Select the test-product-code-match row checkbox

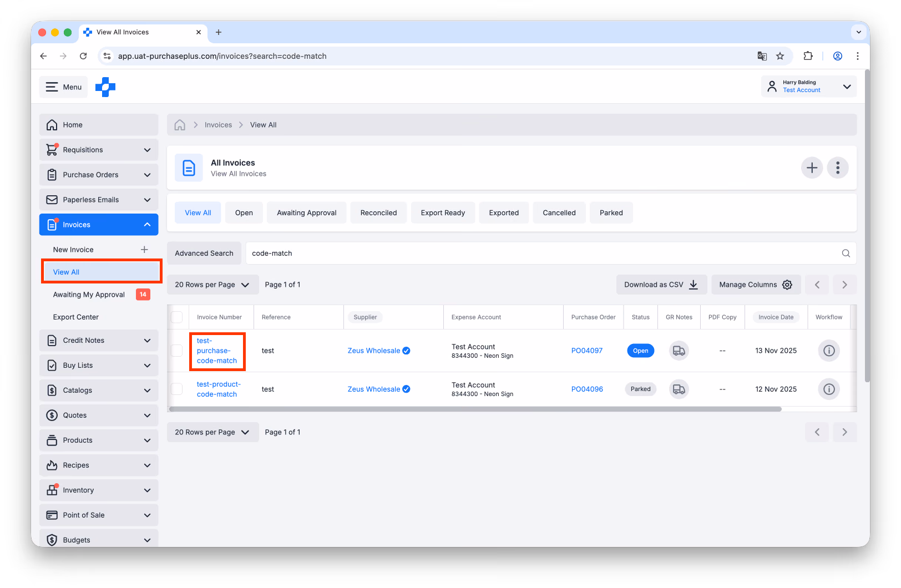point(177,389)
